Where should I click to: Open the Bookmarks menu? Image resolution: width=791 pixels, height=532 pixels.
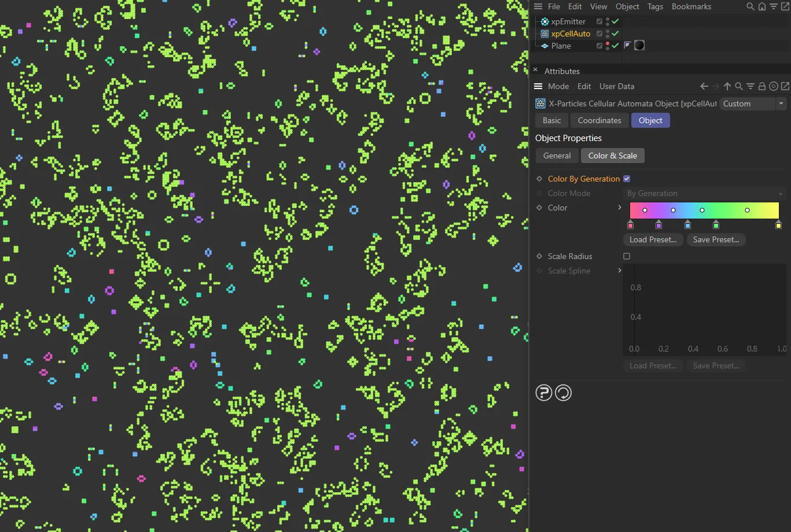coord(691,6)
